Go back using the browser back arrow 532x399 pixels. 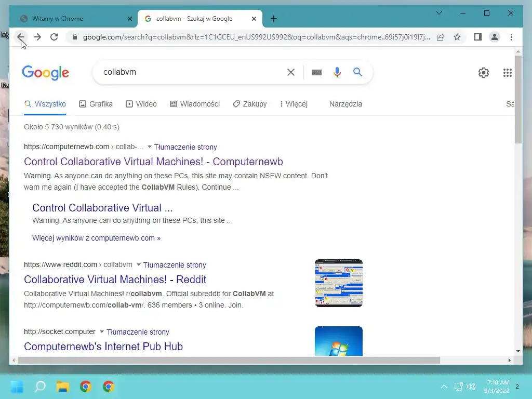point(21,37)
